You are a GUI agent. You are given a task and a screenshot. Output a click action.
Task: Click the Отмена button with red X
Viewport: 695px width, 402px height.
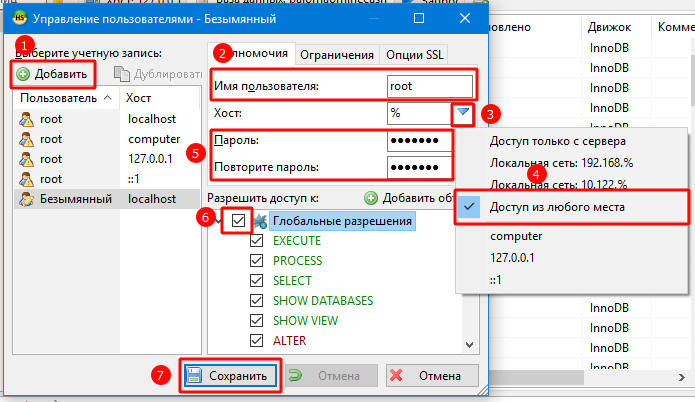coord(432,375)
